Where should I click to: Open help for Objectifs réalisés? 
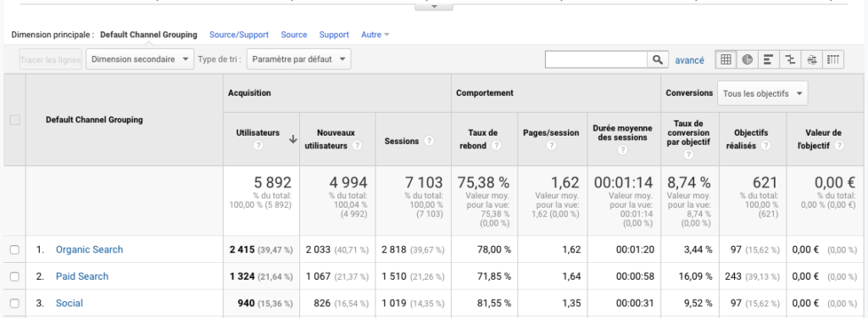click(765, 146)
